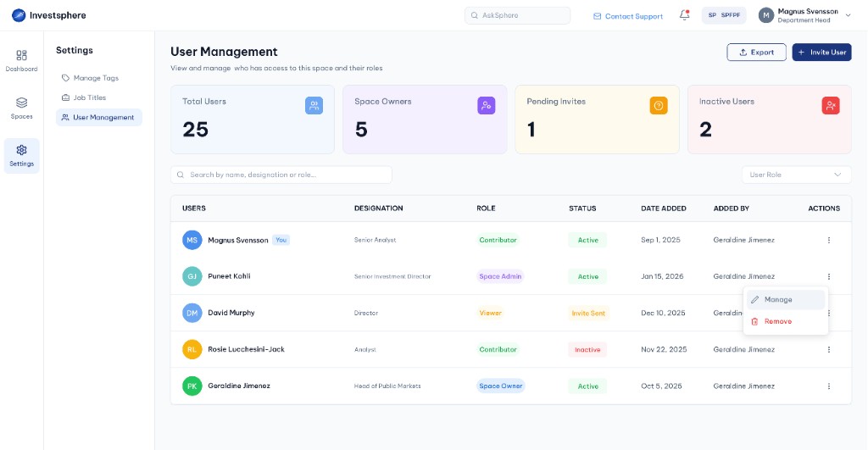The image size is (868, 450).
Task: Click the date Sep 1, 2025
Action: tap(660, 240)
